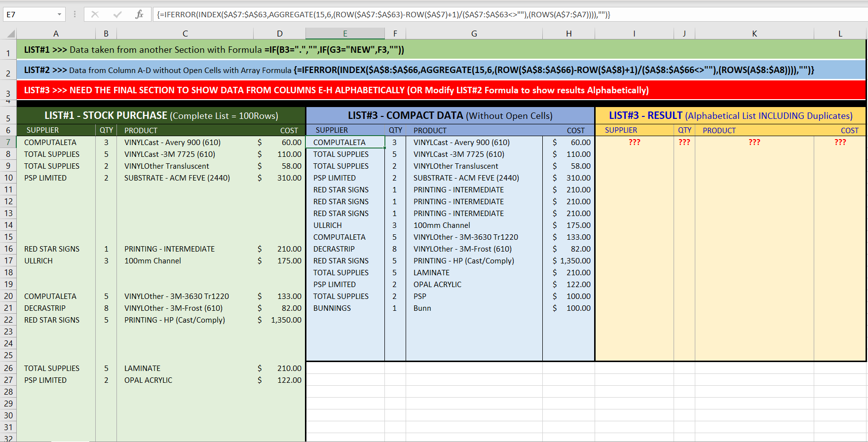The width and height of the screenshot is (868, 442).
Task: Open the Name Box dropdown arrow
Action: [59, 14]
